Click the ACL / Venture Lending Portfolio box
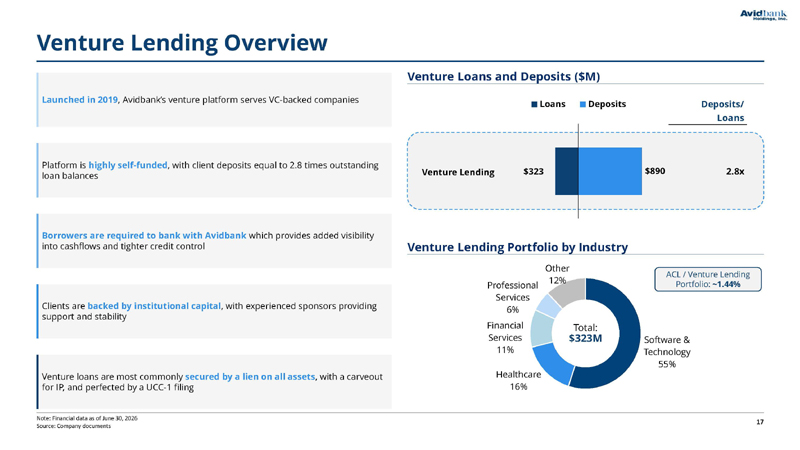This screenshot has height=450, width=800. pyautogui.click(x=708, y=279)
